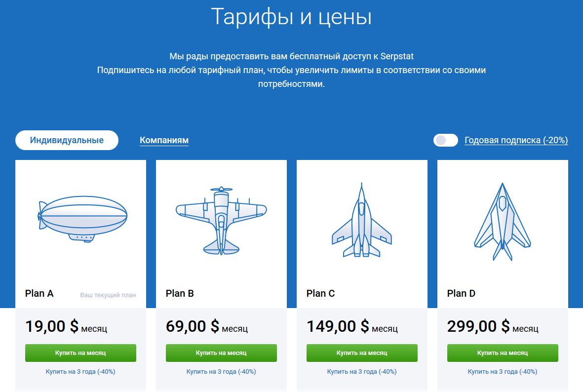This screenshot has height=392, width=583.
Task: Buy Plan B for 3 years (-40%)
Action: 221,372
